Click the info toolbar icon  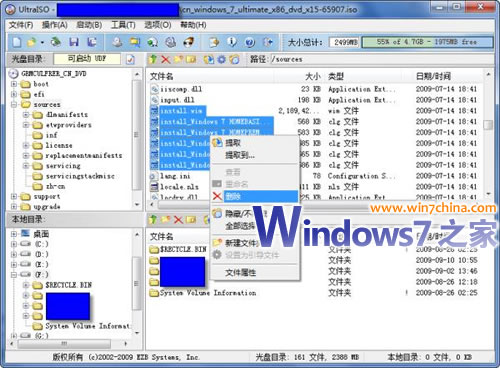(x=232, y=42)
